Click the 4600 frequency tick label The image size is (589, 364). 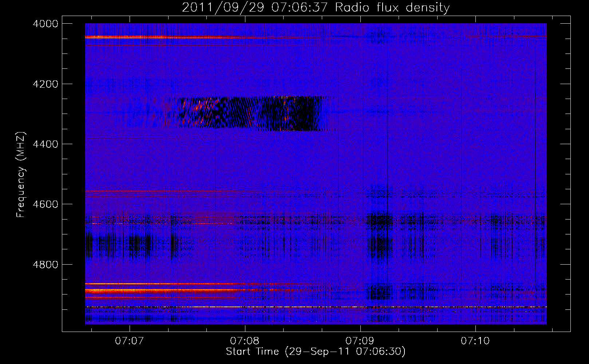(46, 204)
